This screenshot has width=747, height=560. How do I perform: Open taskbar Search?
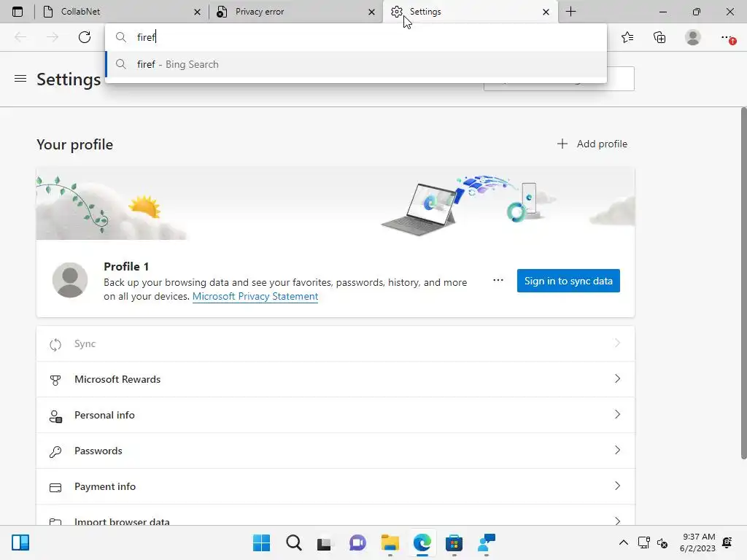pyautogui.click(x=294, y=542)
